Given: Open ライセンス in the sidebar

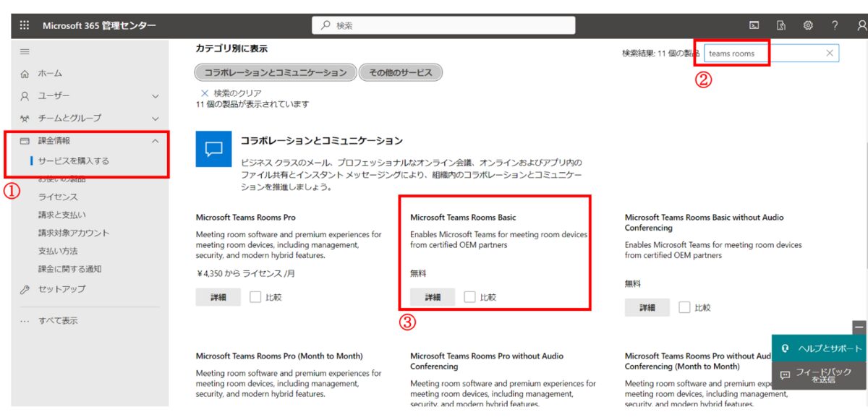Looking at the screenshot, I should (58, 197).
